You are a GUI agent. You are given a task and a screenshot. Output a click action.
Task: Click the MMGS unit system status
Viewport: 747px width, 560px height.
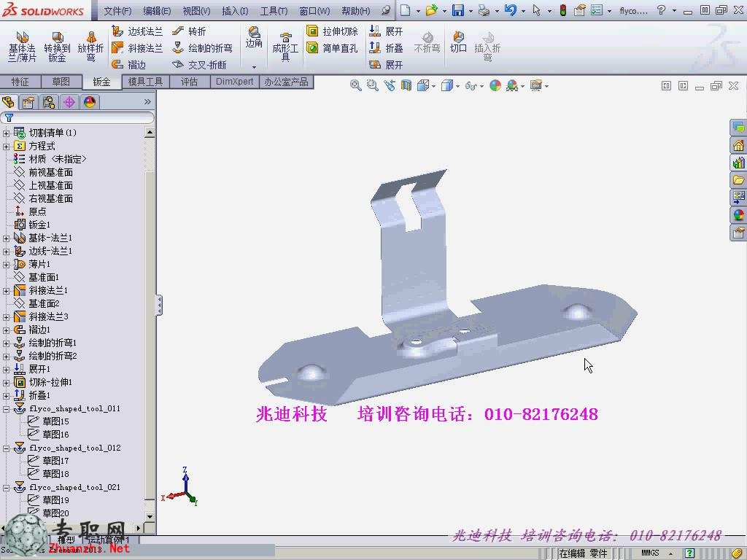coord(650,553)
